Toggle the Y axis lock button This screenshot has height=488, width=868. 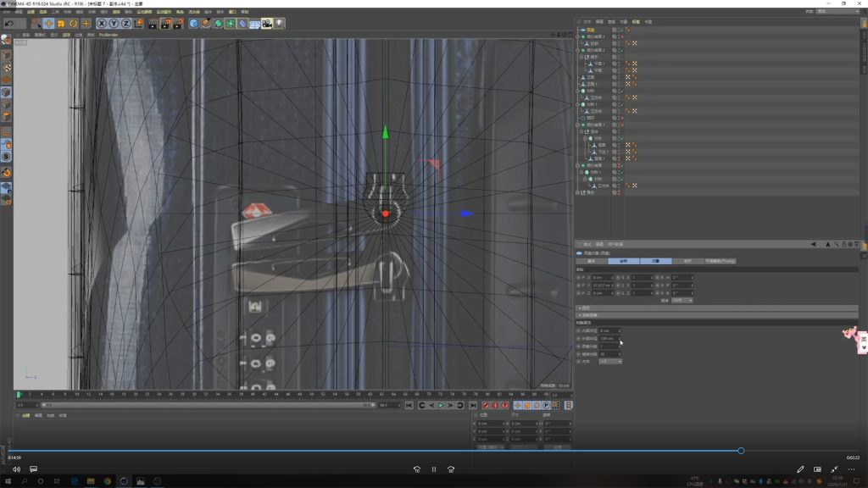(x=114, y=24)
